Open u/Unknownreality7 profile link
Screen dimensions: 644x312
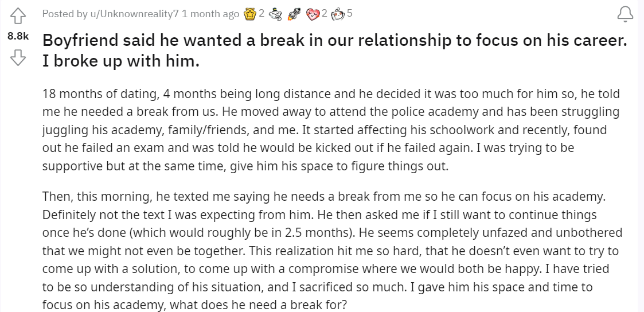(x=134, y=14)
